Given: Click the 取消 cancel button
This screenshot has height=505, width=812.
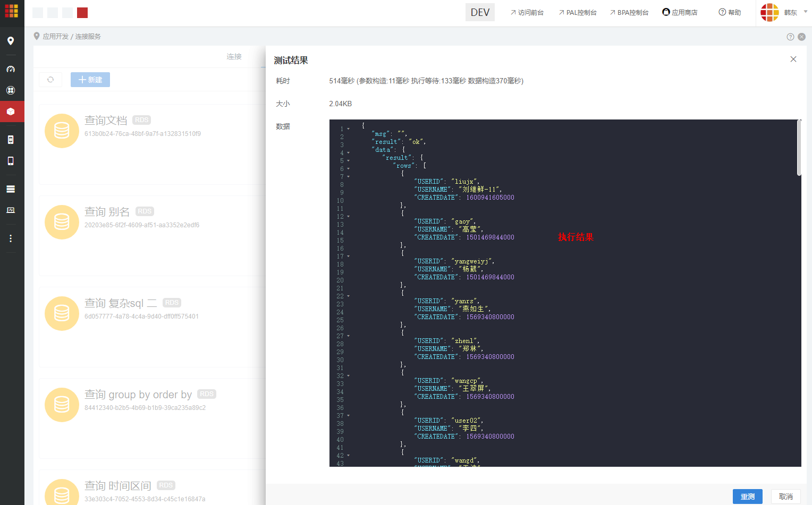Looking at the screenshot, I should (x=785, y=497).
